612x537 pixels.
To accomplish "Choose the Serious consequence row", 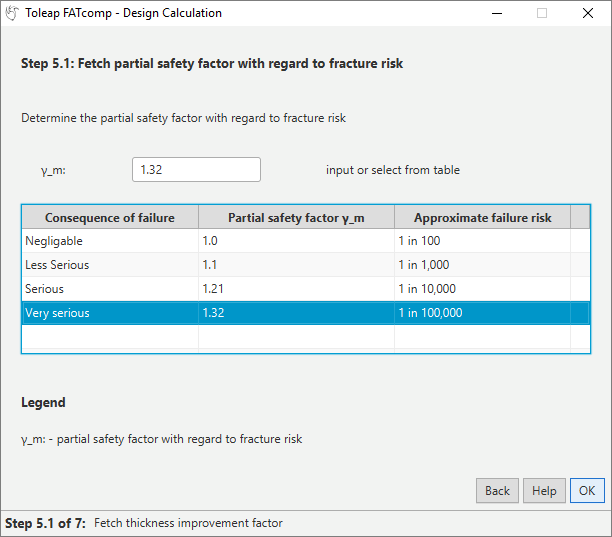I will (110, 289).
